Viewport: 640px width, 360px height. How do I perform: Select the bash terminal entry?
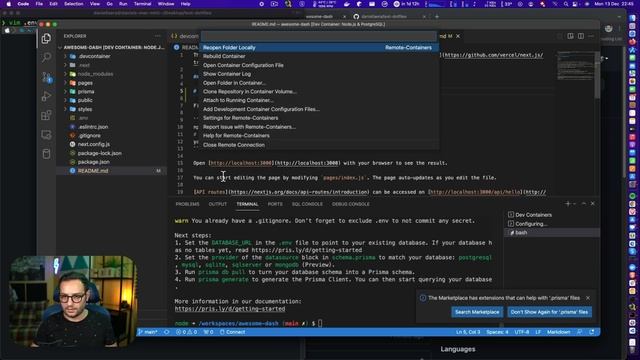click(x=552, y=233)
